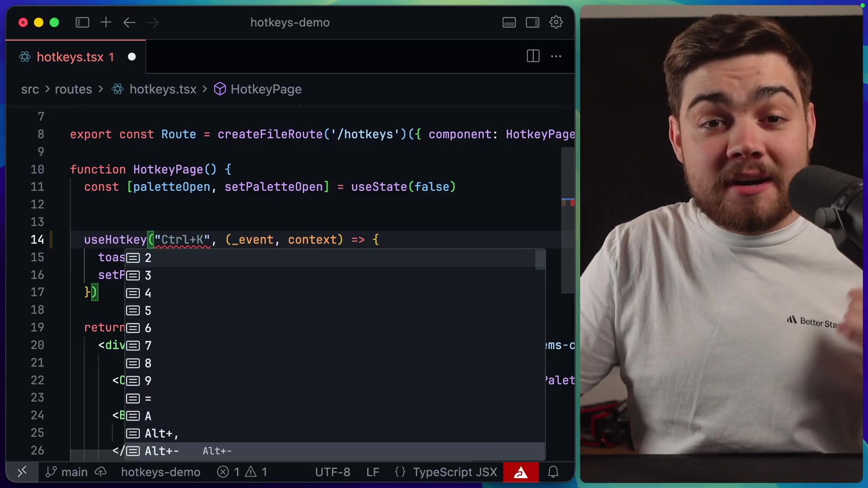This screenshot has width=868, height=488.
Task: Open the cloud publish/sync icon near main
Action: coord(100,472)
